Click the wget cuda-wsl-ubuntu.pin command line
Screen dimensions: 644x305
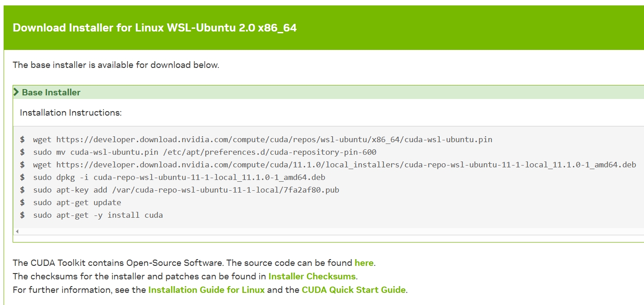coord(262,139)
